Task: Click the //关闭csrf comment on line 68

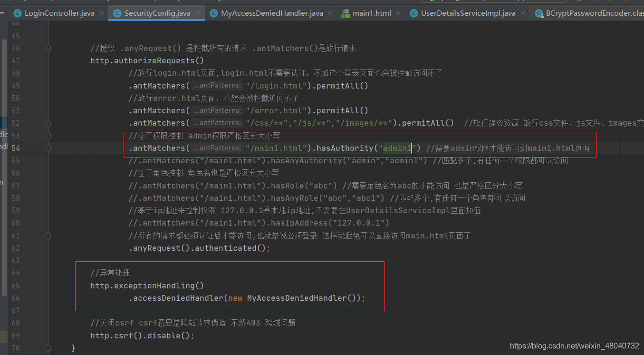Action: (x=193, y=323)
